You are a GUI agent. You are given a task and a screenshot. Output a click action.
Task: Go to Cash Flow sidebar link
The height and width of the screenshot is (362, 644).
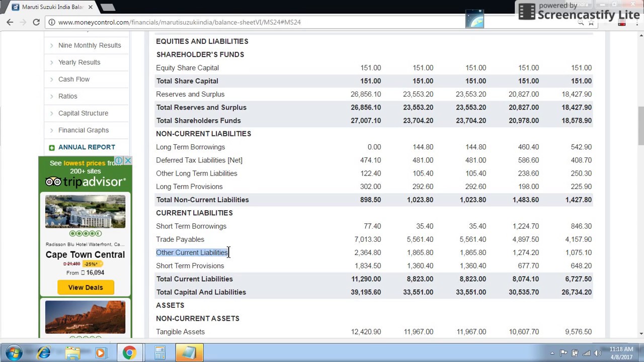tap(74, 79)
